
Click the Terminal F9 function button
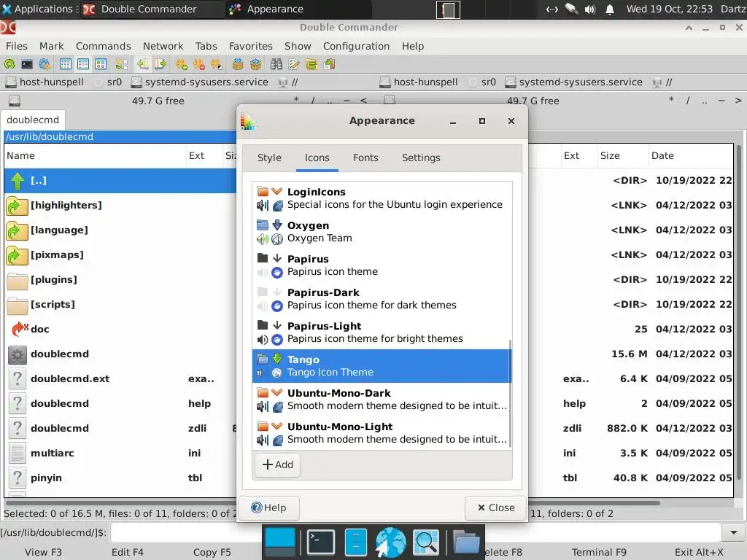click(599, 553)
